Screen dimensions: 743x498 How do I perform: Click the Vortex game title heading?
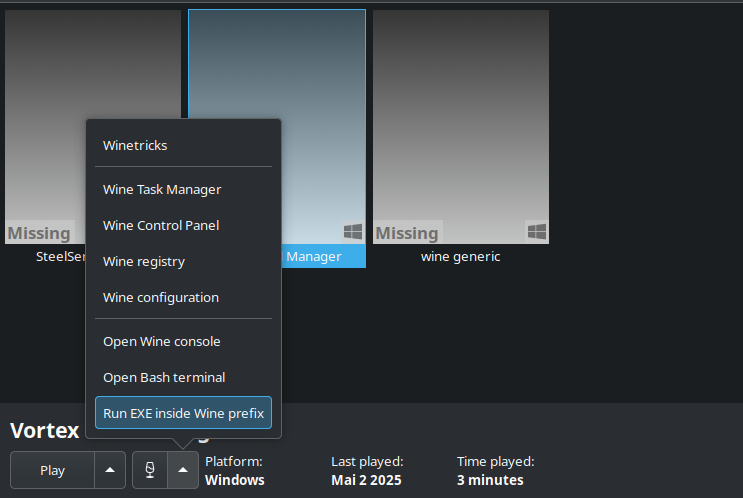tap(45, 431)
